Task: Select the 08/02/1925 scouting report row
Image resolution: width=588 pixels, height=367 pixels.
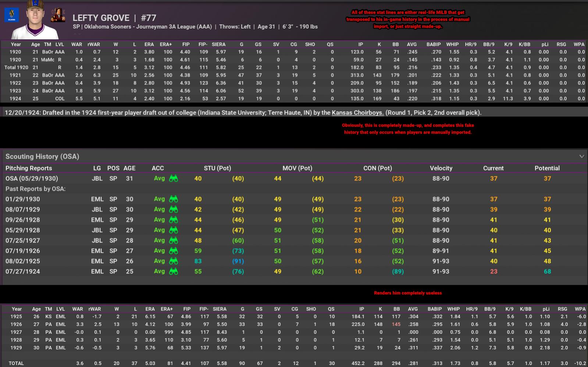Action: [23, 261]
